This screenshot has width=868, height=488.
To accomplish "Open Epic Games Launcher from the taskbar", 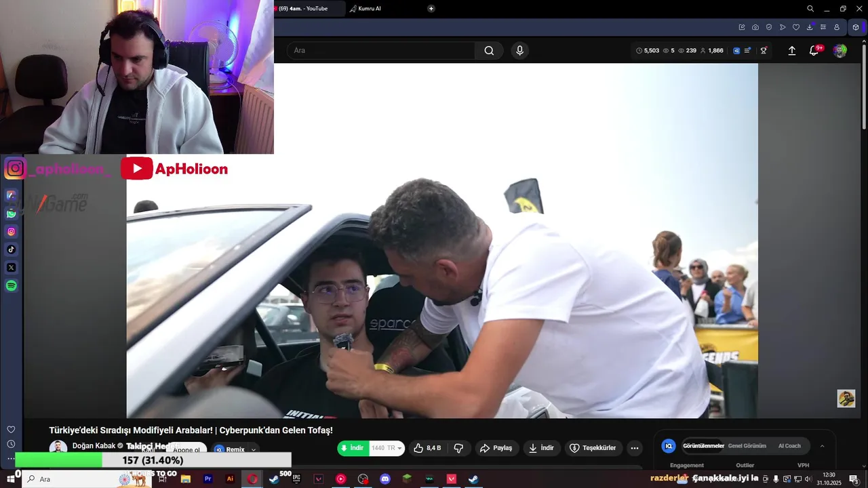I will [296, 479].
